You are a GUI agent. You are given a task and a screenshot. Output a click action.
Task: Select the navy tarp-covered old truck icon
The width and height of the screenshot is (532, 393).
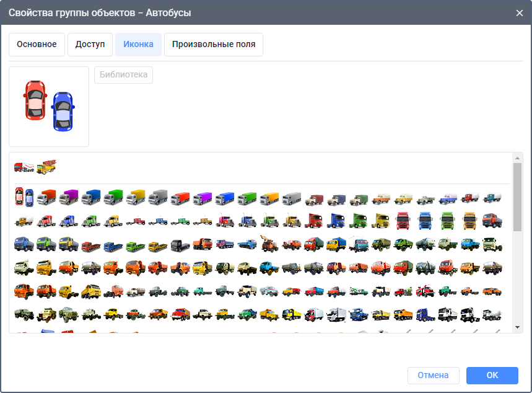coord(336,200)
